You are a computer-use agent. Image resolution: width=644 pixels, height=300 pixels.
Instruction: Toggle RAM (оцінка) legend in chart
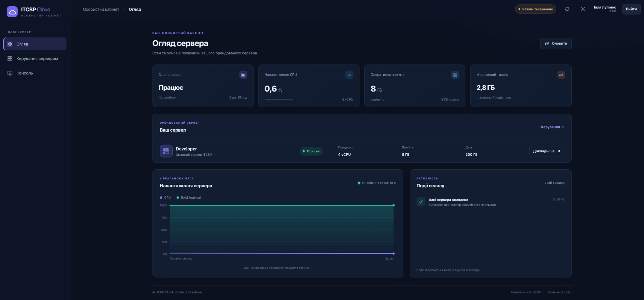click(x=189, y=198)
